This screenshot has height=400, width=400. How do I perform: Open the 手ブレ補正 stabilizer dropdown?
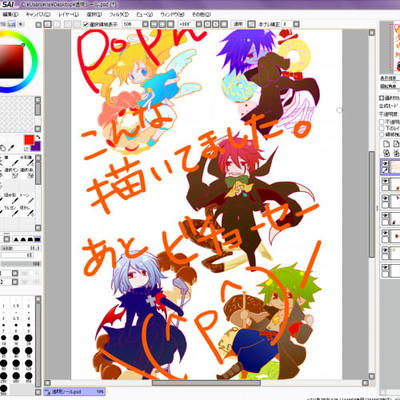pyautogui.click(x=296, y=24)
